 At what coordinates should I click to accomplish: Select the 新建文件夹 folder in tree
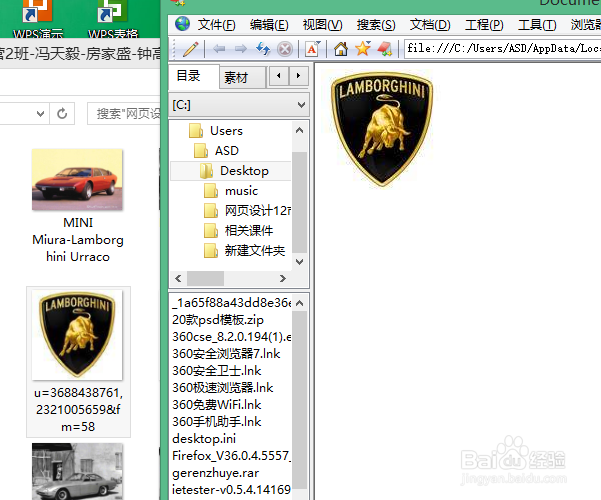pos(245,250)
